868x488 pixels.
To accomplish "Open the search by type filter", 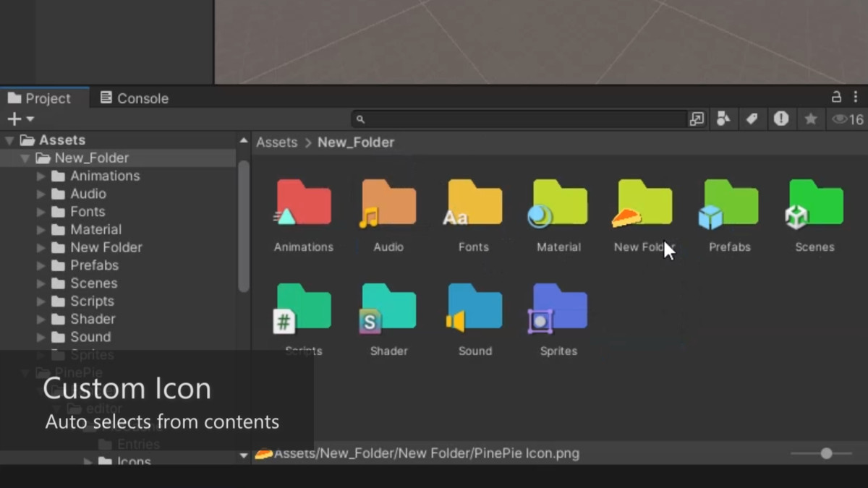I will click(723, 119).
